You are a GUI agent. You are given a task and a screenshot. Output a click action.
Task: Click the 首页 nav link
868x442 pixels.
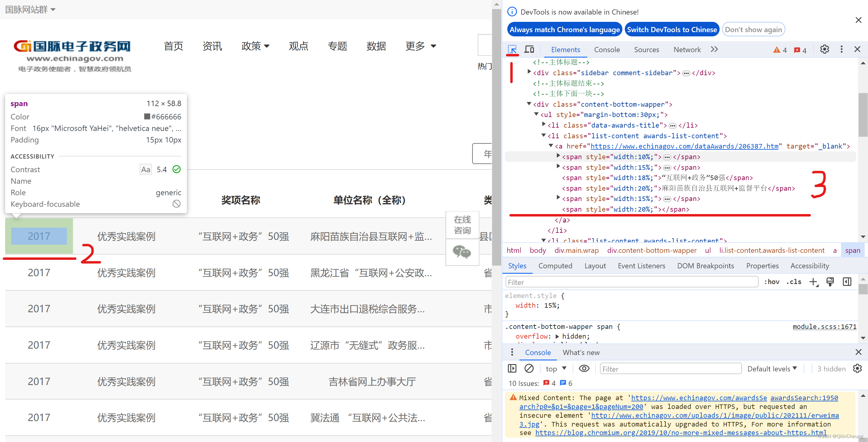173,46
